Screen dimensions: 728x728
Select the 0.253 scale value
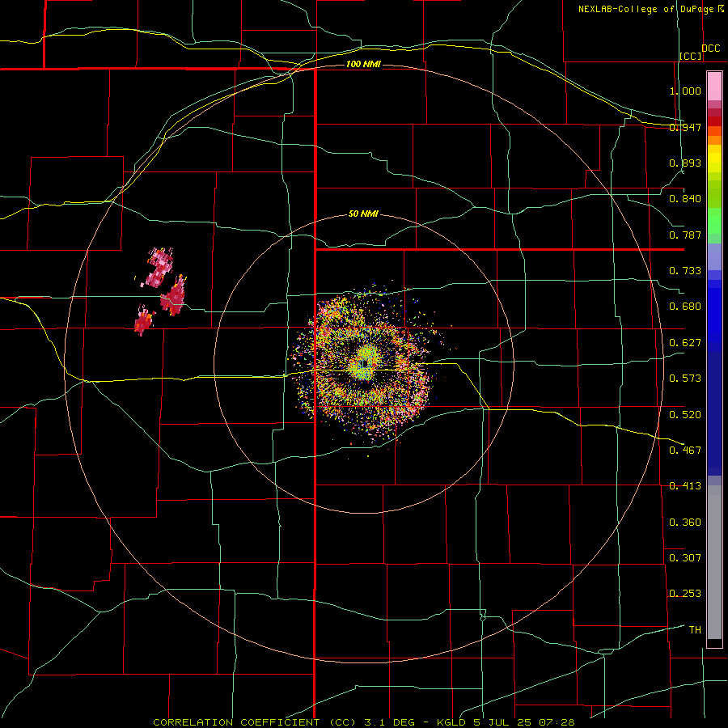(x=685, y=594)
